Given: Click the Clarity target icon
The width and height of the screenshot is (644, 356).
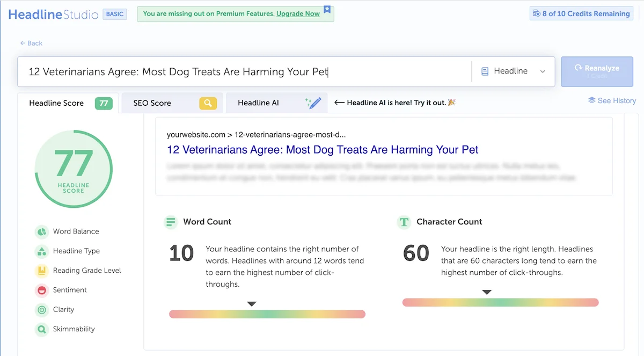Looking at the screenshot, I should 41,310.
